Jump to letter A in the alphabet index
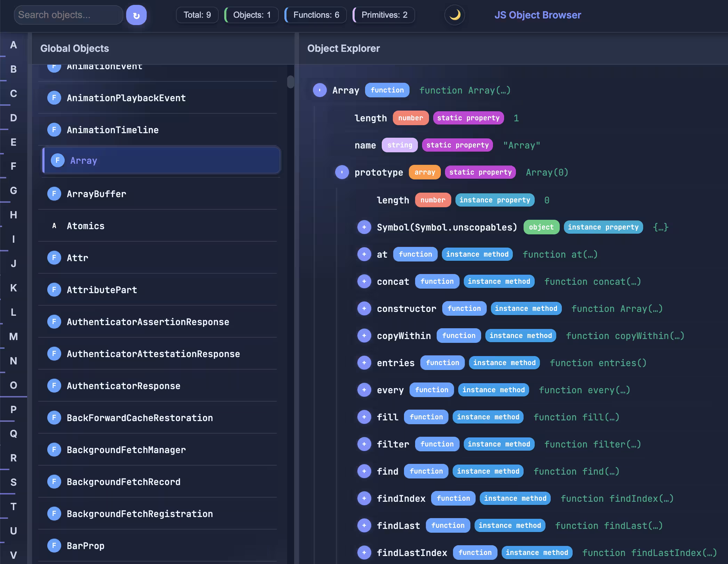 tap(14, 45)
